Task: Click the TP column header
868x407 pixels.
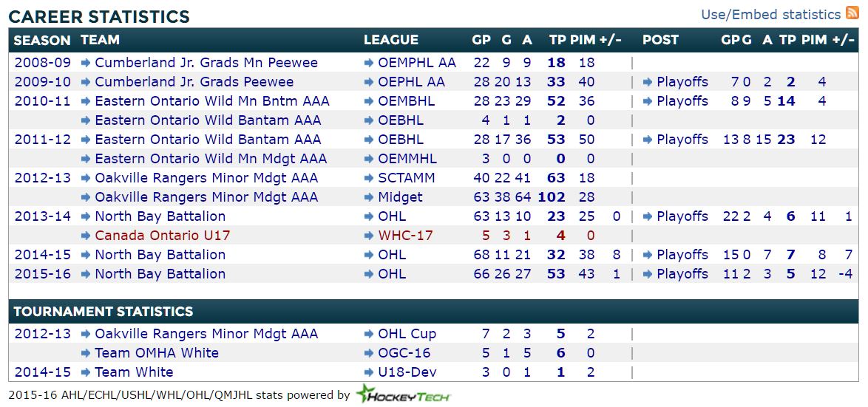Action: pos(557,40)
